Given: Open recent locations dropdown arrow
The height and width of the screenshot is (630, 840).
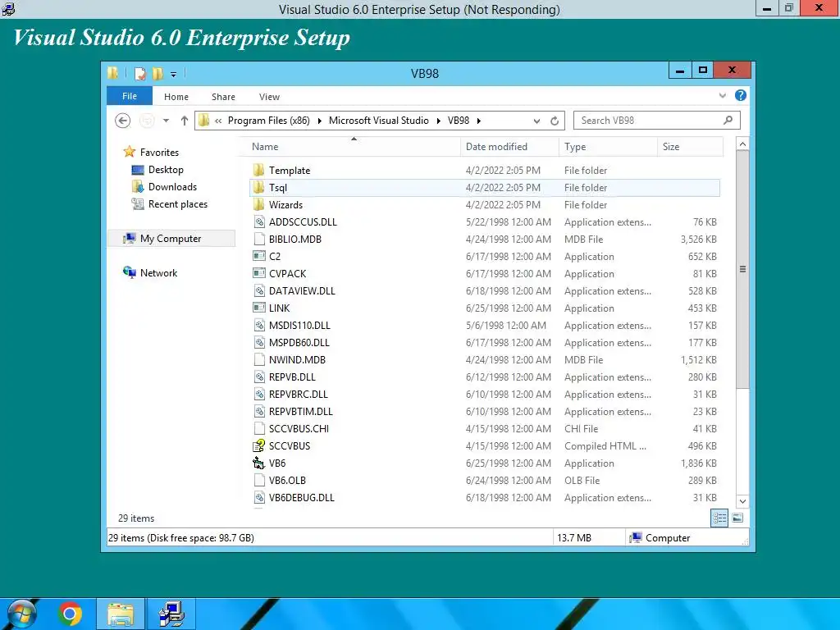Looking at the screenshot, I should tap(166, 121).
